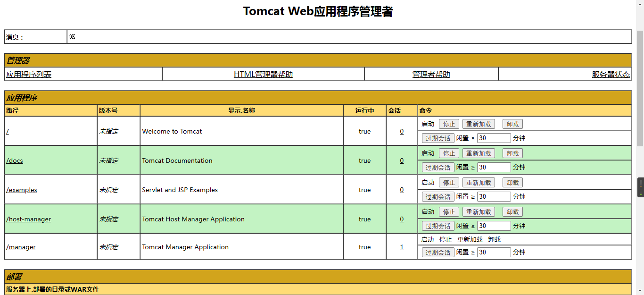Click the 消息： label
This screenshot has width=644, height=295.
click(x=15, y=37)
